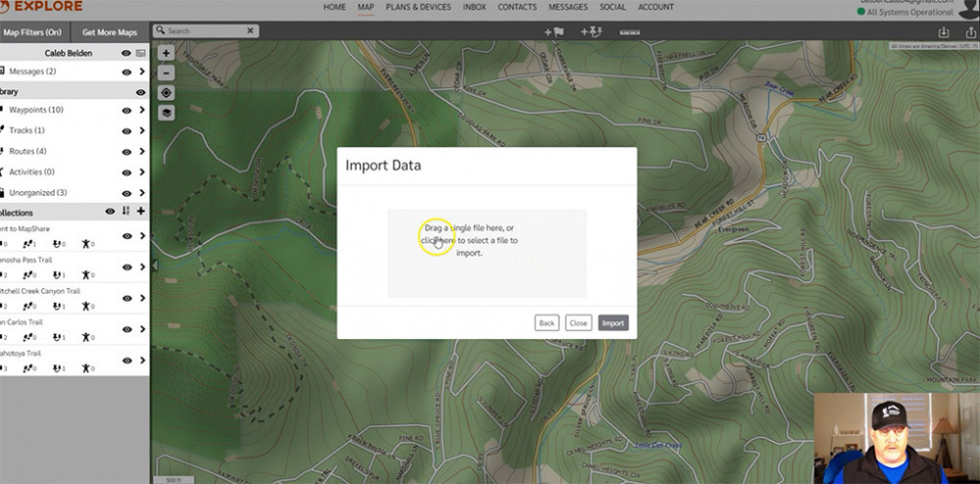Click green All Systems Operational status dot
980x484 pixels.
(x=861, y=12)
